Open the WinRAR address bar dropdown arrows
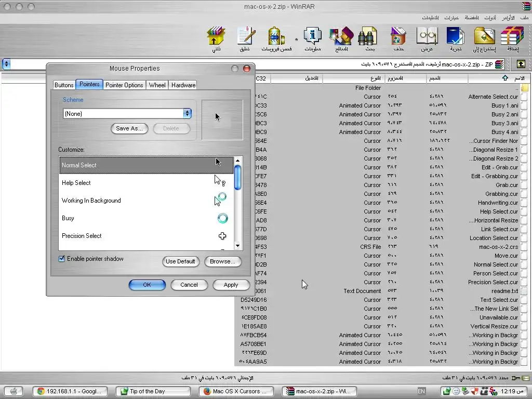The image size is (532, 399). [x=6, y=64]
